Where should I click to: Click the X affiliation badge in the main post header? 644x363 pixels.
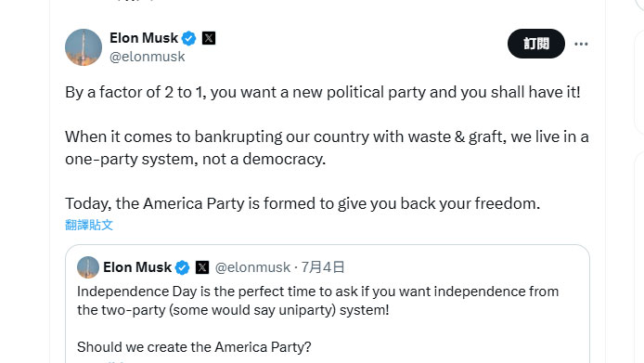pyautogui.click(x=209, y=38)
